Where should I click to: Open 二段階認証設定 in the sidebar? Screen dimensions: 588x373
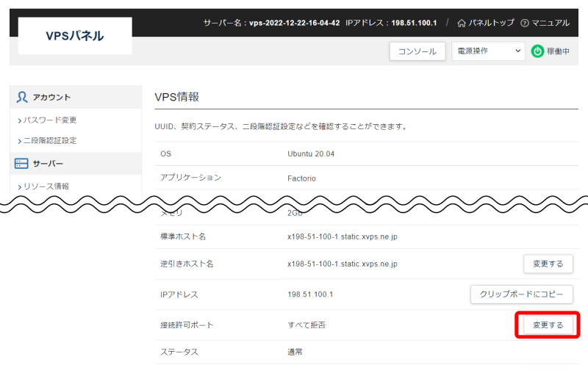click(x=50, y=141)
